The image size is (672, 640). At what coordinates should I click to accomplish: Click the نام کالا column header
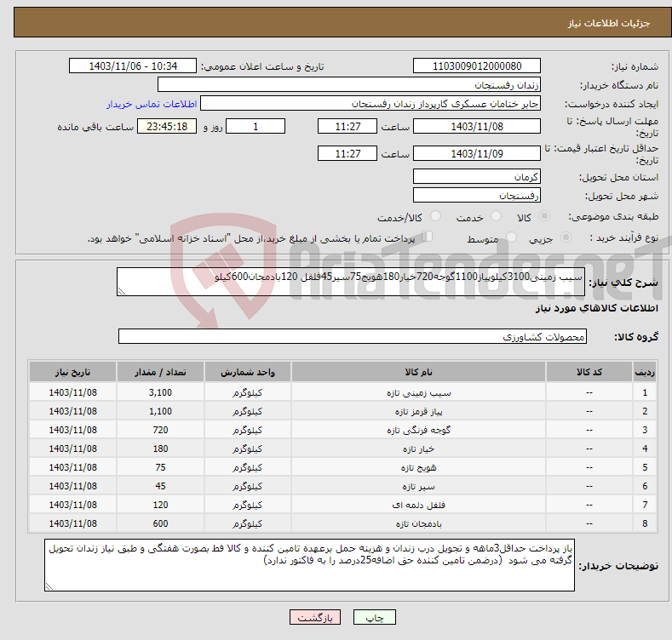point(418,372)
